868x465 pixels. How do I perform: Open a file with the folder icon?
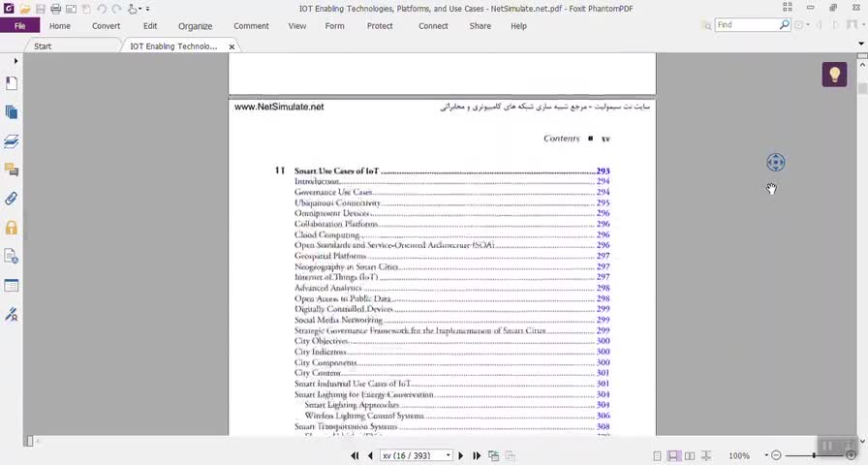pos(25,9)
